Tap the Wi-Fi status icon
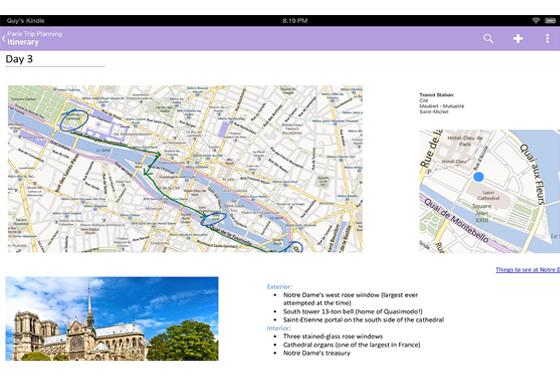 click(x=536, y=20)
